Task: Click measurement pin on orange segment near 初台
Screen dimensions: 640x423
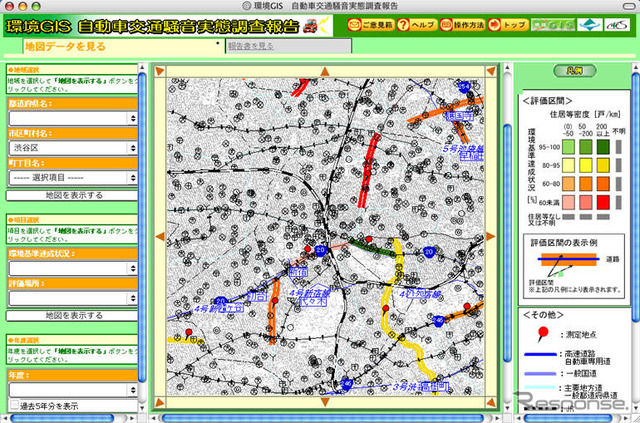Action: coord(275,303)
